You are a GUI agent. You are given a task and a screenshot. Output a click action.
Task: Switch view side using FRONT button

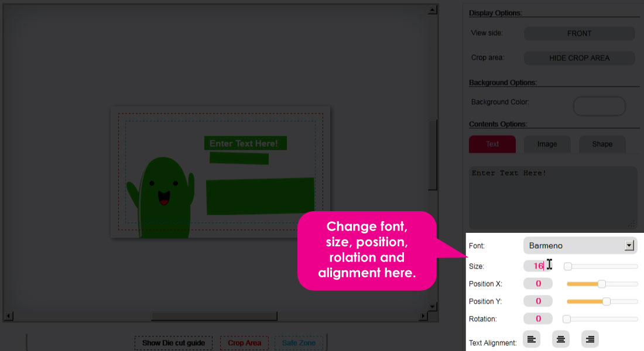[579, 34]
